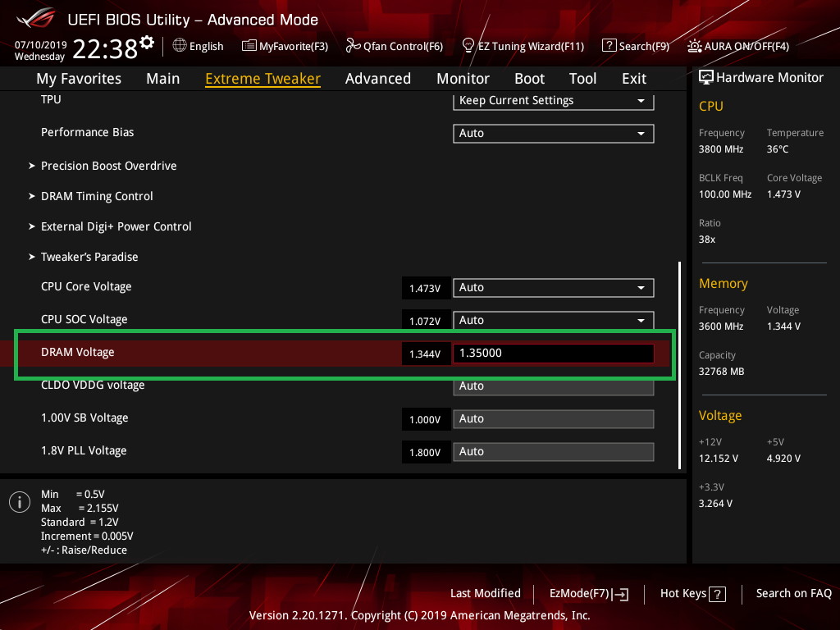Click the clock settings gear icon
The height and width of the screenshot is (630, 840).
pos(147,43)
